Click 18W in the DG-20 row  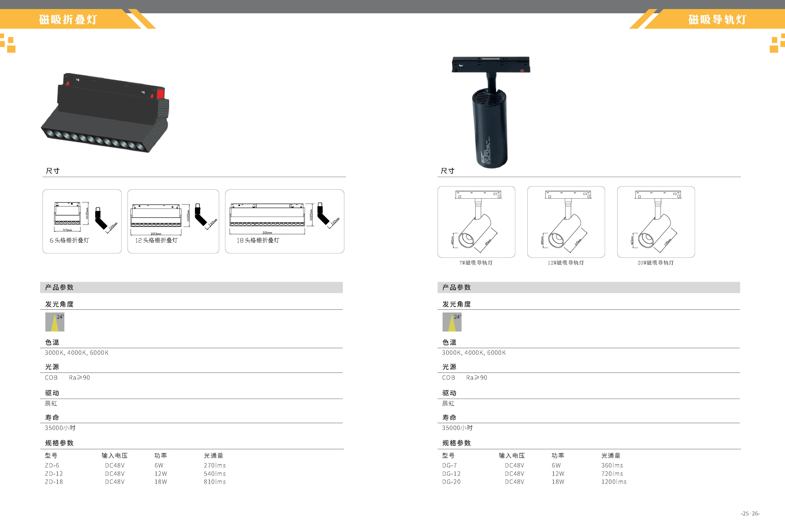(558, 482)
